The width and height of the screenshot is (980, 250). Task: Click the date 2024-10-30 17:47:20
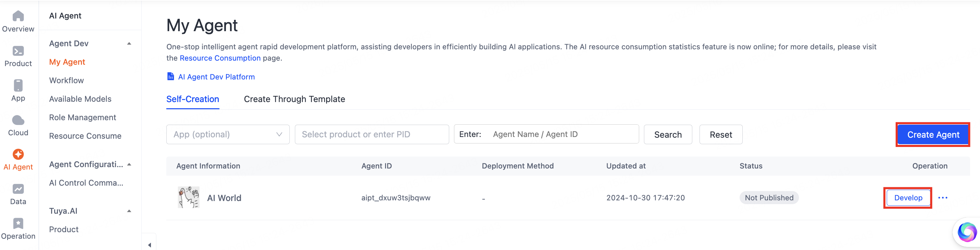(x=645, y=198)
